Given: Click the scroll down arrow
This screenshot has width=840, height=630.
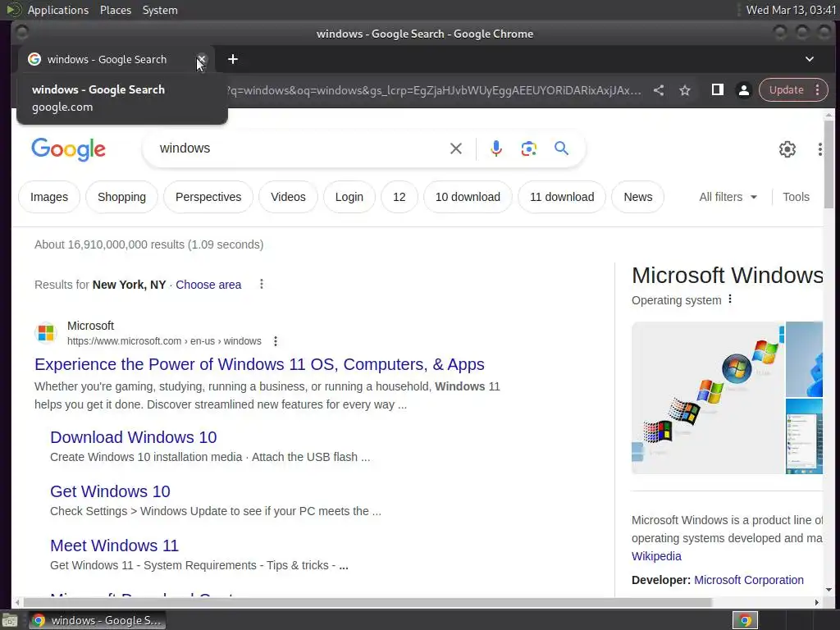Looking at the screenshot, I should (x=829, y=590).
